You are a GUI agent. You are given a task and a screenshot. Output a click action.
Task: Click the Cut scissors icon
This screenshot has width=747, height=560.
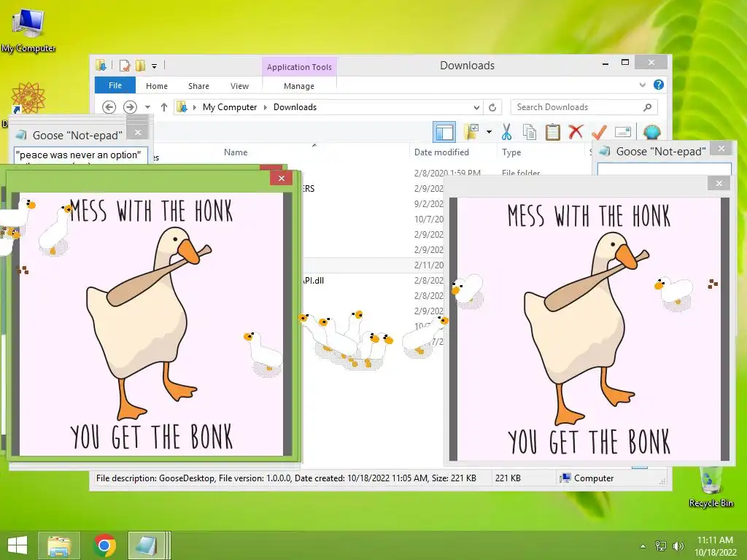point(506,132)
